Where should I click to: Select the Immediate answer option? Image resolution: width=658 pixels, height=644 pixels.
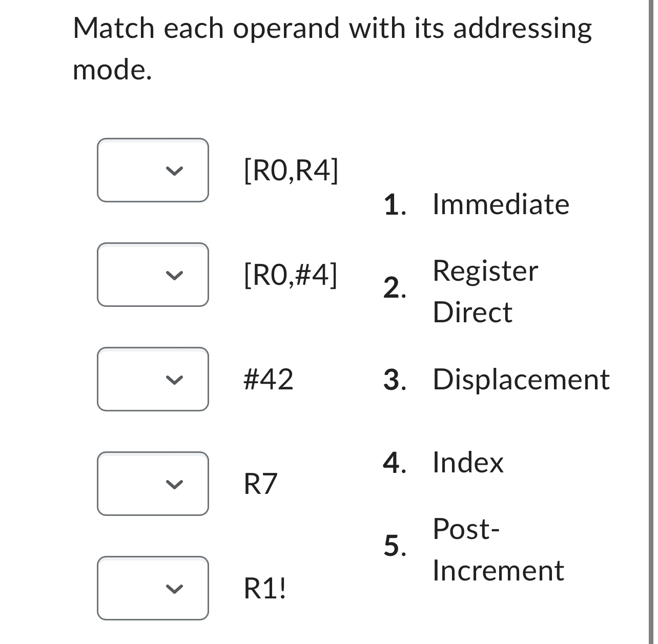(x=501, y=204)
